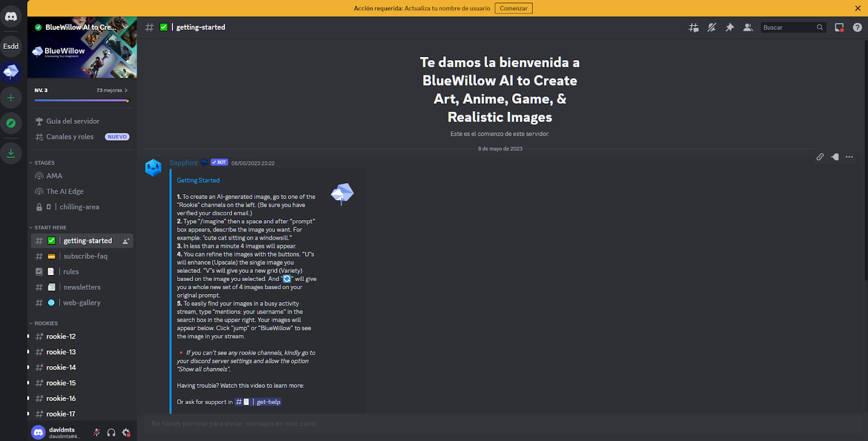Click the Getting Started embed title

(x=198, y=180)
